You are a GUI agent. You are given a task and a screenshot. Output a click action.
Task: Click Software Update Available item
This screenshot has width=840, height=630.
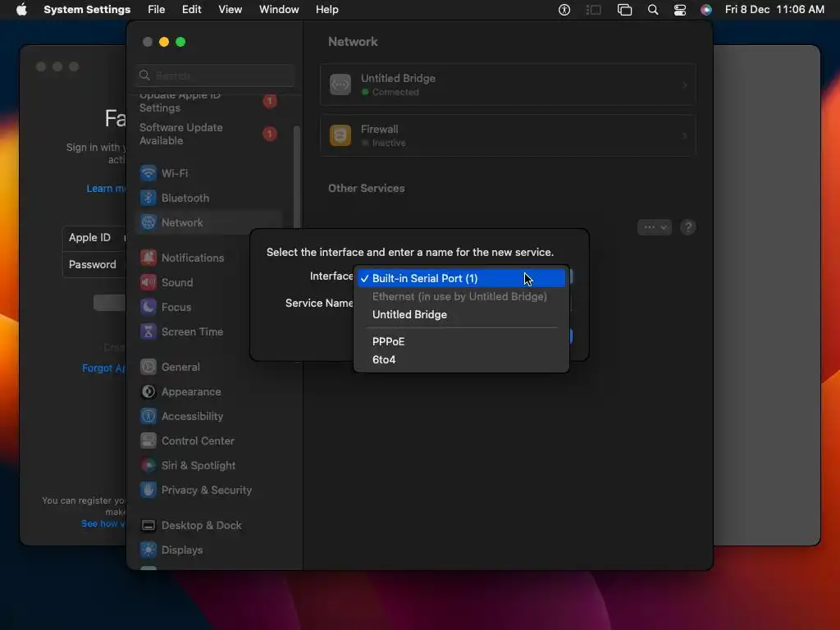coord(208,134)
